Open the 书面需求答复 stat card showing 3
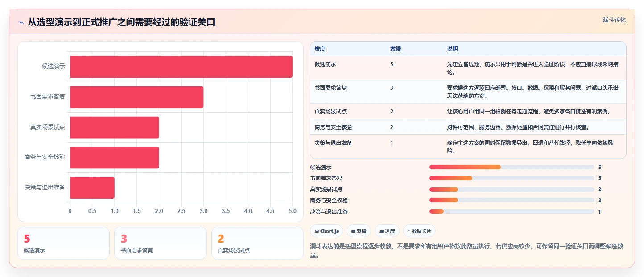 point(161,243)
